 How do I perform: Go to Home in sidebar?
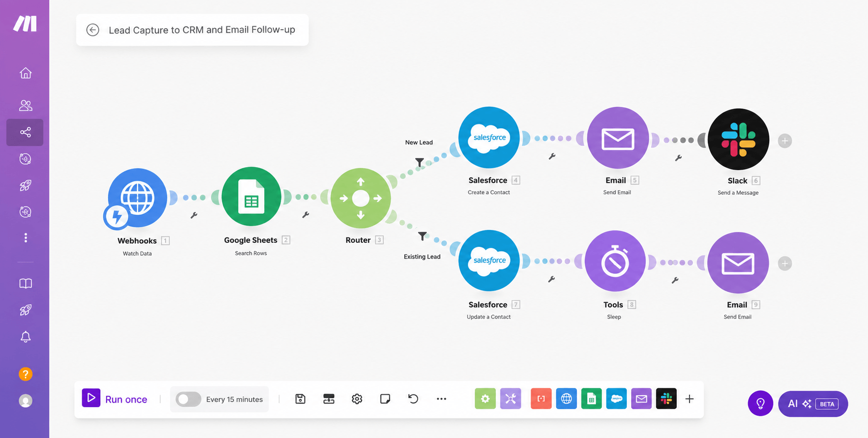(26, 73)
